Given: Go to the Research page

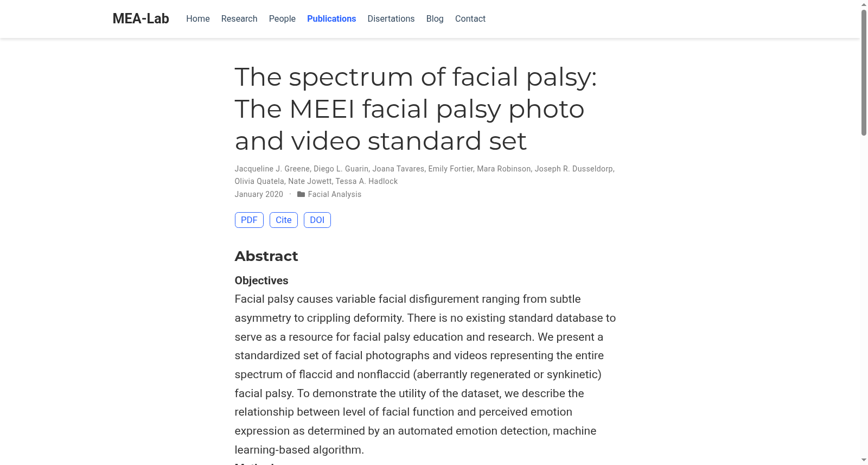Looking at the screenshot, I should pos(239,18).
